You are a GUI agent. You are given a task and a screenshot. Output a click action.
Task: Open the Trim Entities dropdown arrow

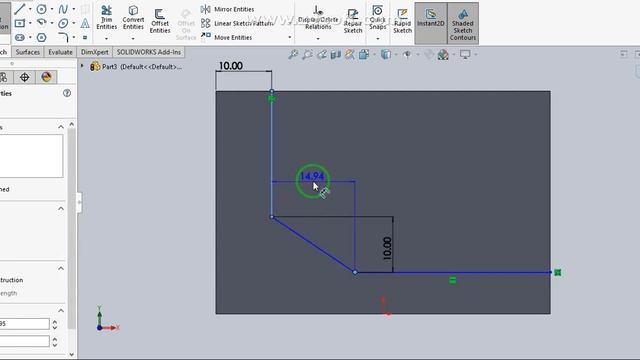(107, 39)
